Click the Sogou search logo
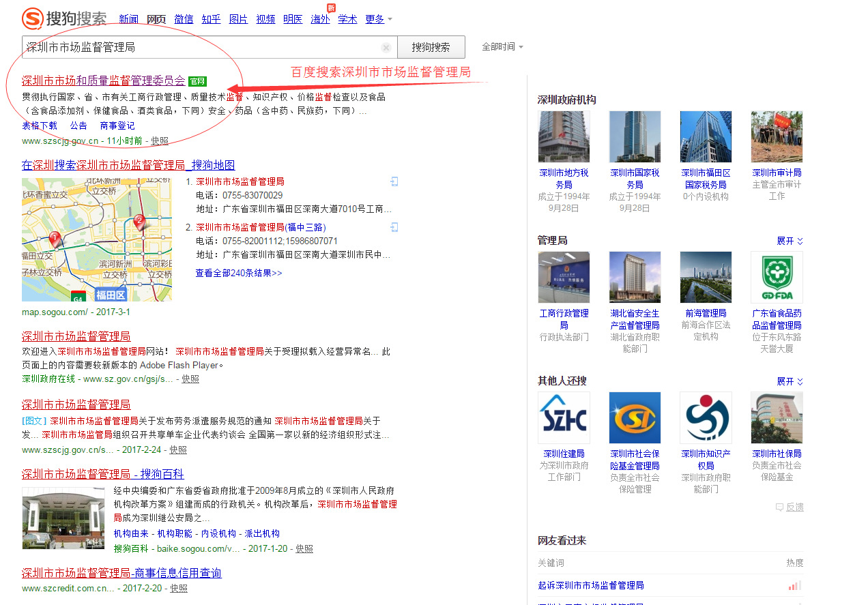 point(64,18)
